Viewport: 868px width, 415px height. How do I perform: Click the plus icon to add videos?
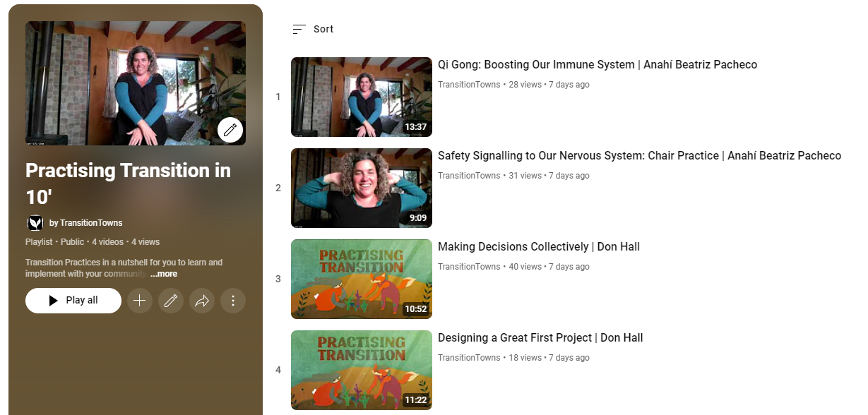(x=140, y=301)
